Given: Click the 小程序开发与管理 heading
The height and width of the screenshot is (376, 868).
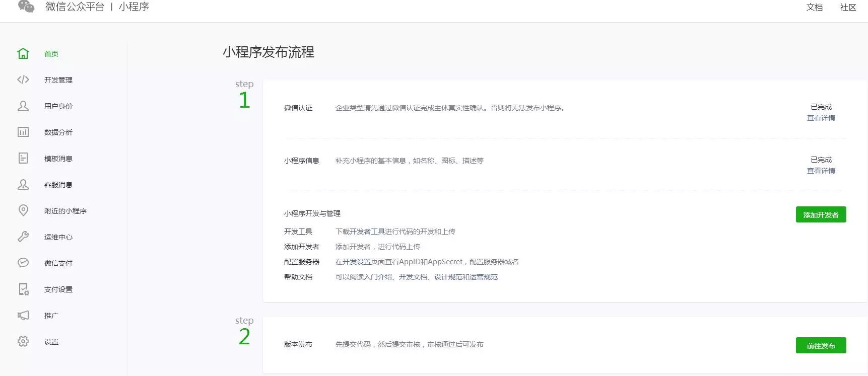Looking at the screenshot, I should pyautogui.click(x=312, y=213).
